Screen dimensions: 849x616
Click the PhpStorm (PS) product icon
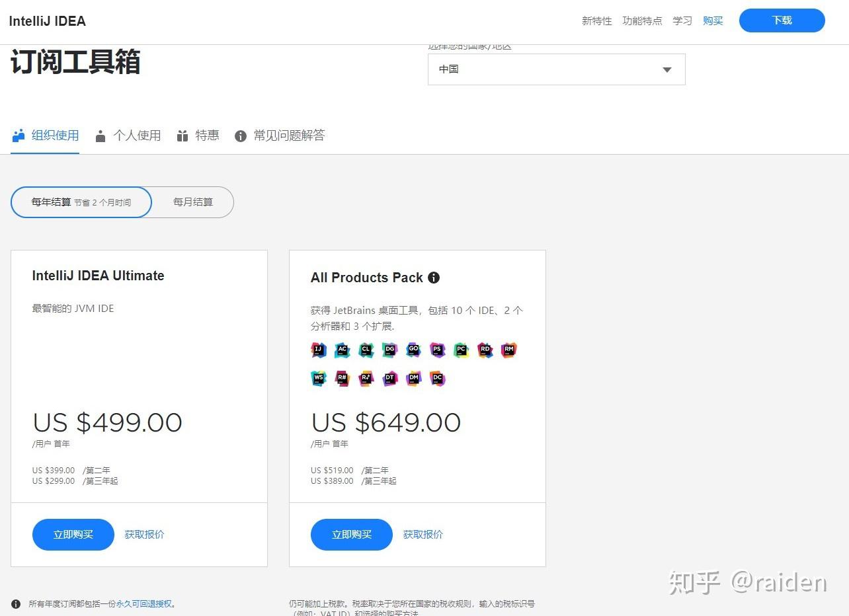point(437,350)
